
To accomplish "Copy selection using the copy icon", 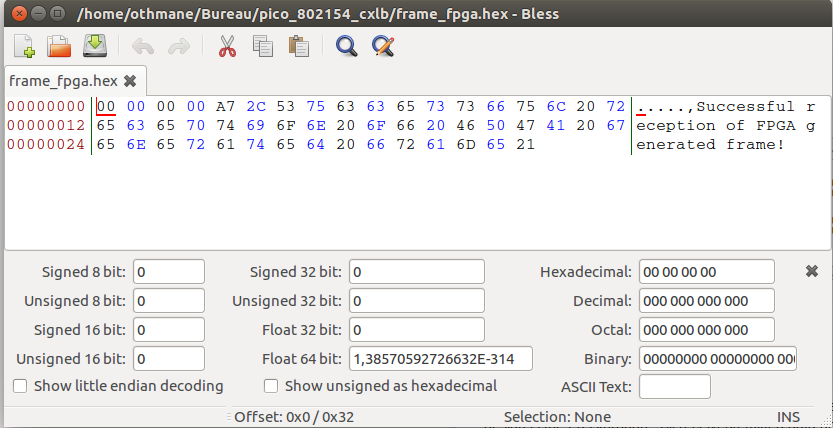I will click(x=263, y=46).
